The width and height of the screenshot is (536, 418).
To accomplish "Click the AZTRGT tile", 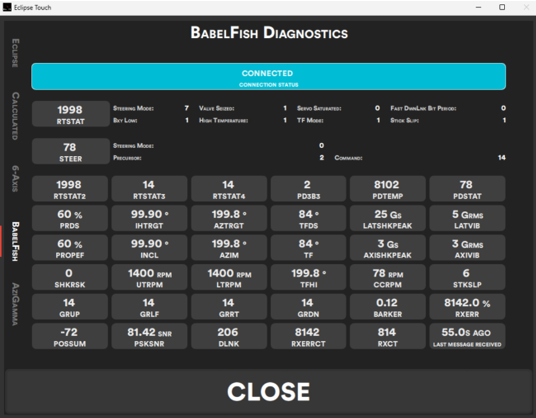I will pos(229,218).
